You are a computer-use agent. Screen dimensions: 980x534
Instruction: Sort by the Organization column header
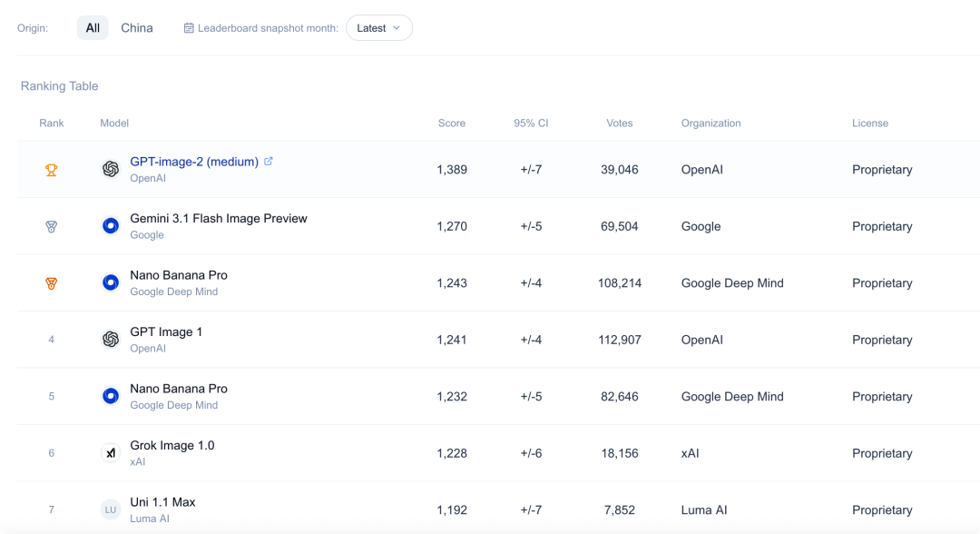point(710,124)
